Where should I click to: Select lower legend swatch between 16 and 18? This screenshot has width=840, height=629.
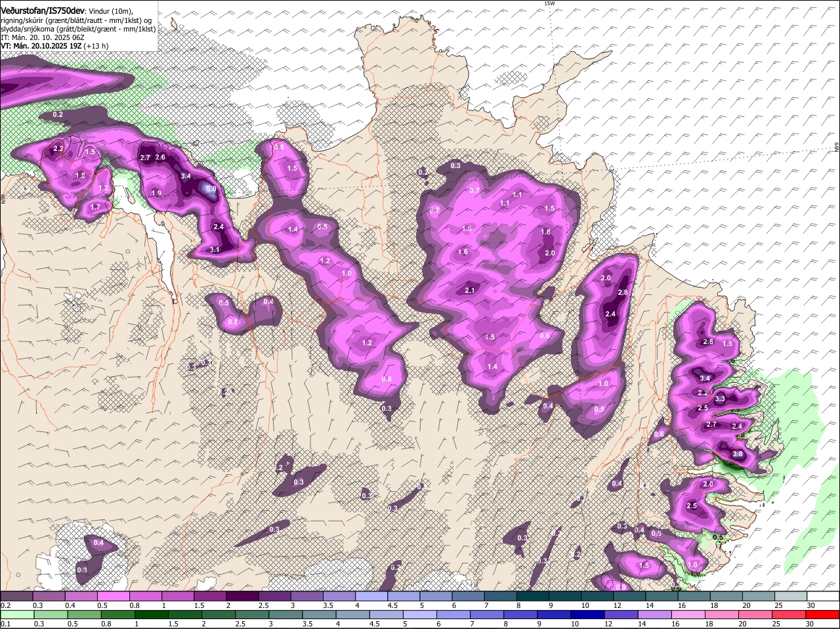coord(689,615)
